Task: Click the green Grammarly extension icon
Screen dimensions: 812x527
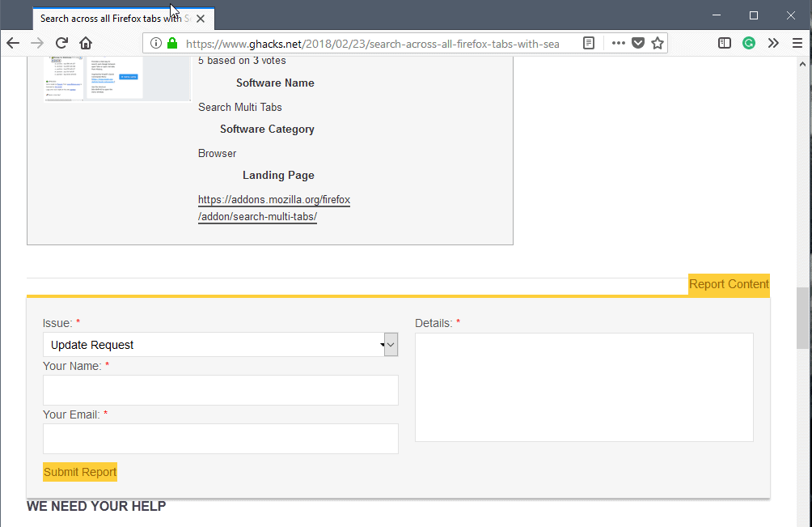Action: [749, 44]
